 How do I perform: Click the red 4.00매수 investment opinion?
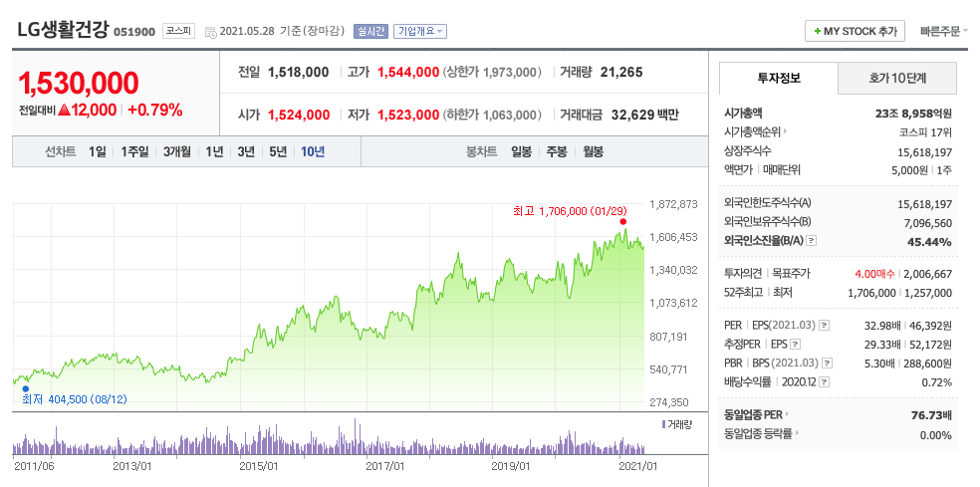tap(875, 273)
